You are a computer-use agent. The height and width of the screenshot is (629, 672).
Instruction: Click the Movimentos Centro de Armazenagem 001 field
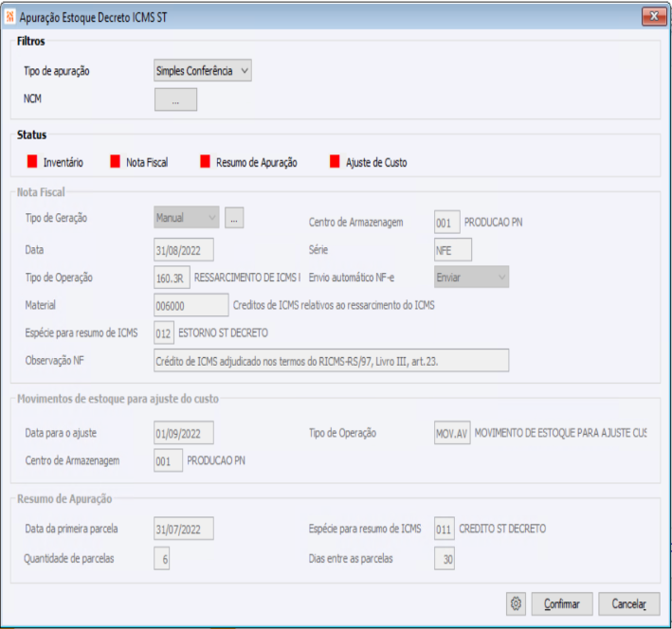(x=169, y=460)
